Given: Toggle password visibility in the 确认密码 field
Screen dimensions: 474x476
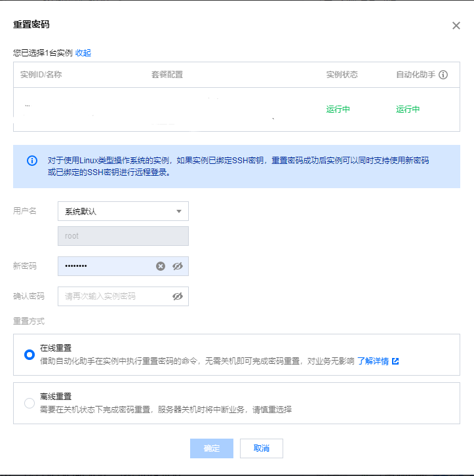Looking at the screenshot, I should [x=177, y=296].
